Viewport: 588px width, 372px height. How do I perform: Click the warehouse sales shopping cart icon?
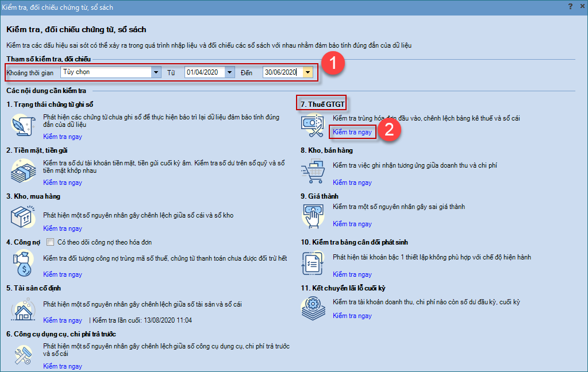coord(313,170)
